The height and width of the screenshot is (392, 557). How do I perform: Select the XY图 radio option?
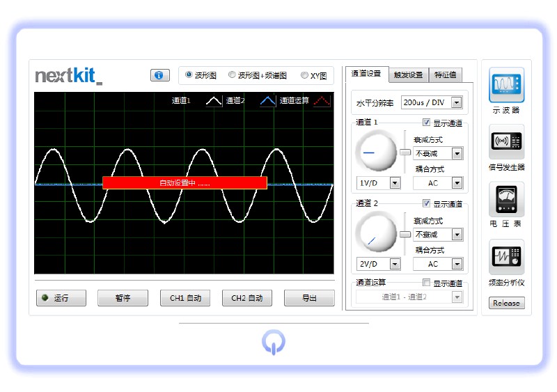point(304,75)
